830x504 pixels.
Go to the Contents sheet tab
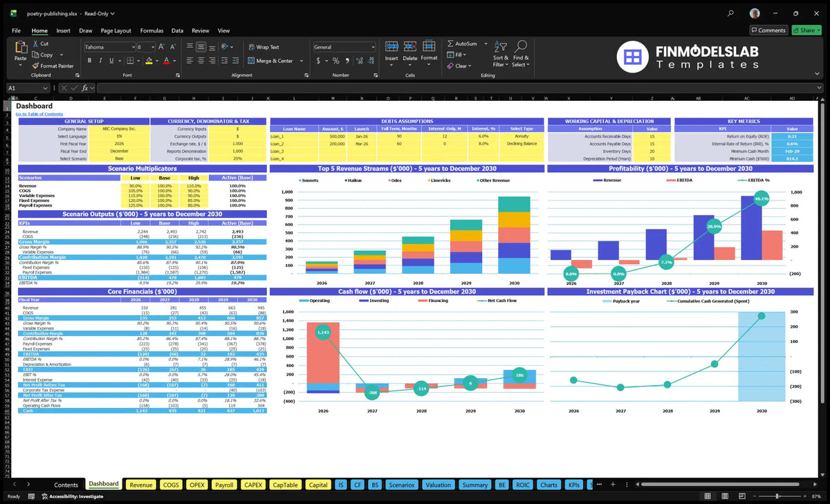click(66, 485)
